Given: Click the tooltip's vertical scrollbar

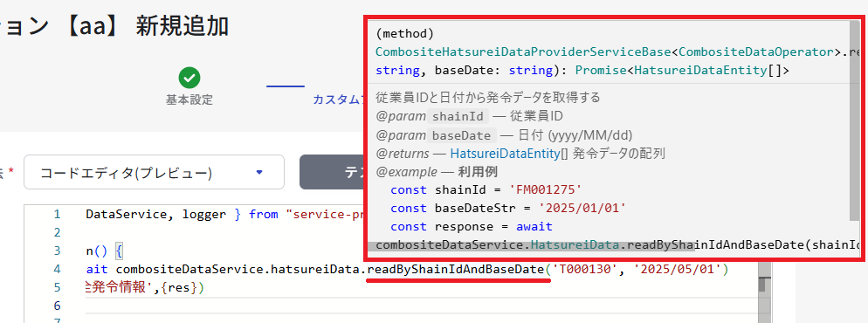Looking at the screenshot, I should [x=855, y=121].
